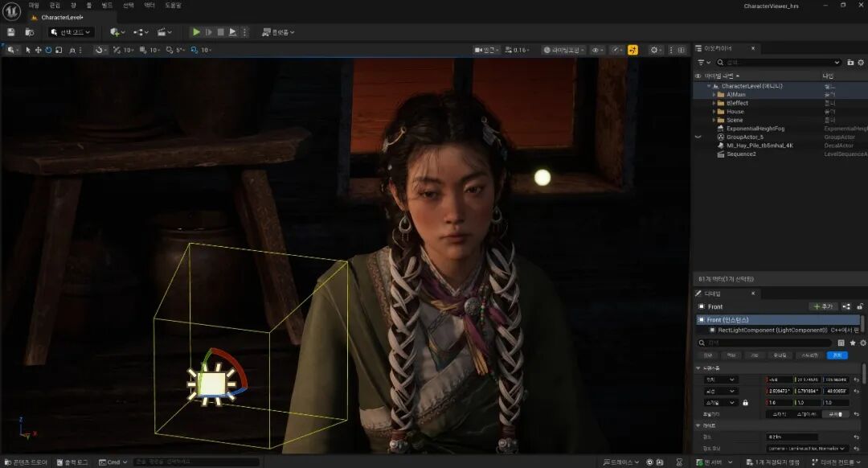
Task: Save the current level with disk icon
Action: 11,32
